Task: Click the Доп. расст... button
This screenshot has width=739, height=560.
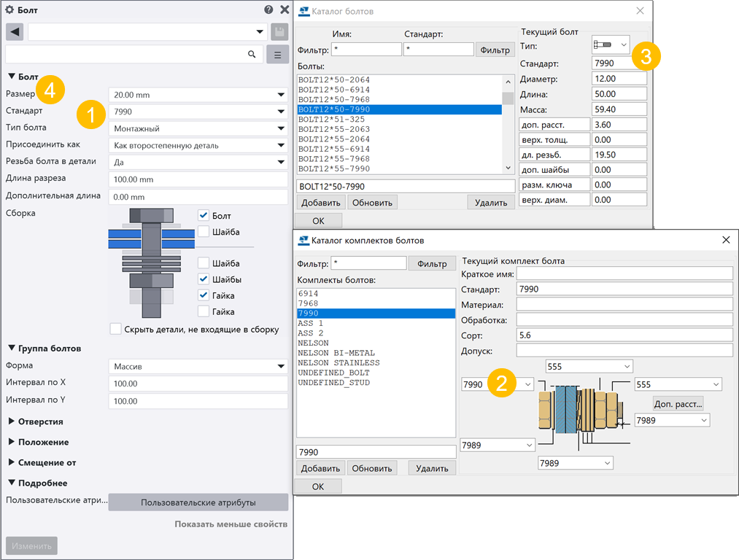Action: click(x=678, y=403)
